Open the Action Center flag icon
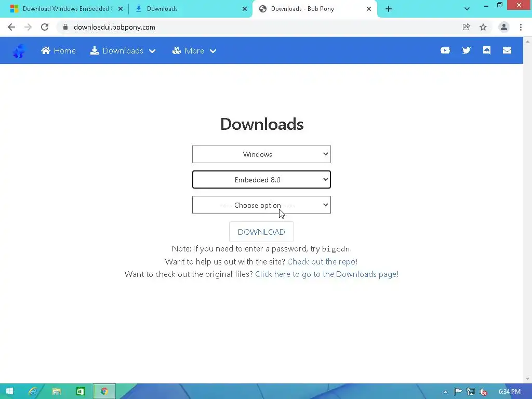The height and width of the screenshot is (399, 532). pyautogui.click(x=458, y=392)
